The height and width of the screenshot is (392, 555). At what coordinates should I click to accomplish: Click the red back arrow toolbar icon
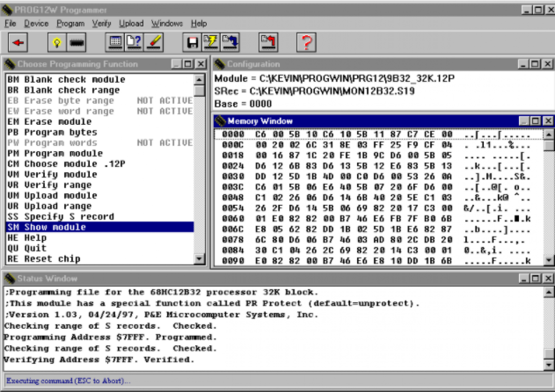pyautogui.click(x=18, y=43)
